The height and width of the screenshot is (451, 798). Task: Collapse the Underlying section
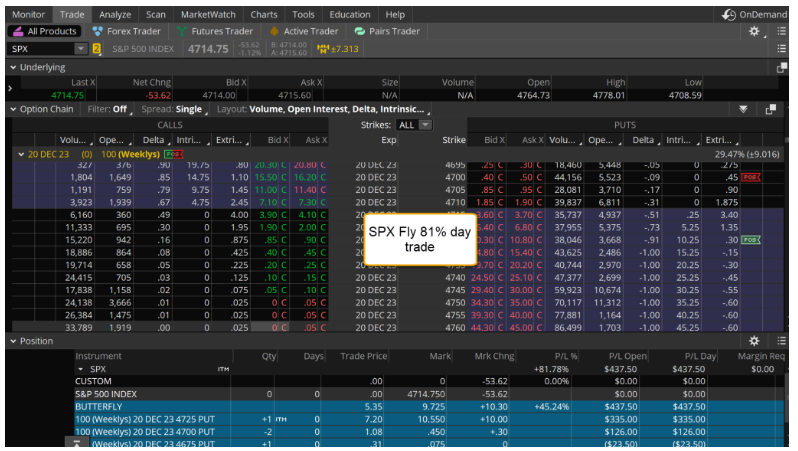[12, 68]
